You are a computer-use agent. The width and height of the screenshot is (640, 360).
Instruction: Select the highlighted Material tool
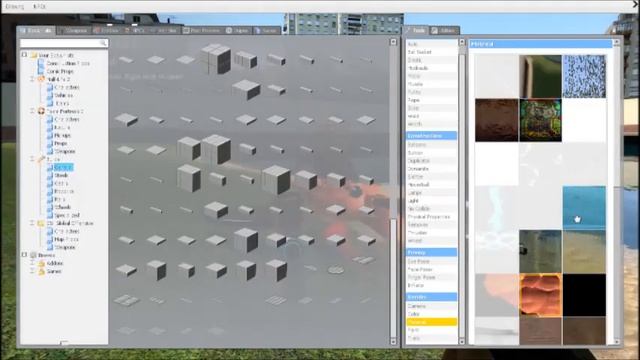[431, 322]
